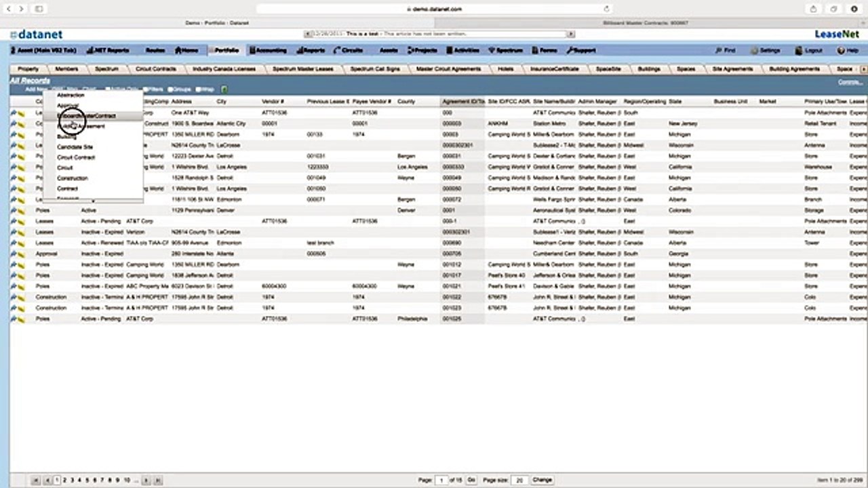Screen dimensions: 868x488
Task: Open the Assets menu item
Action: coord(389,50)
